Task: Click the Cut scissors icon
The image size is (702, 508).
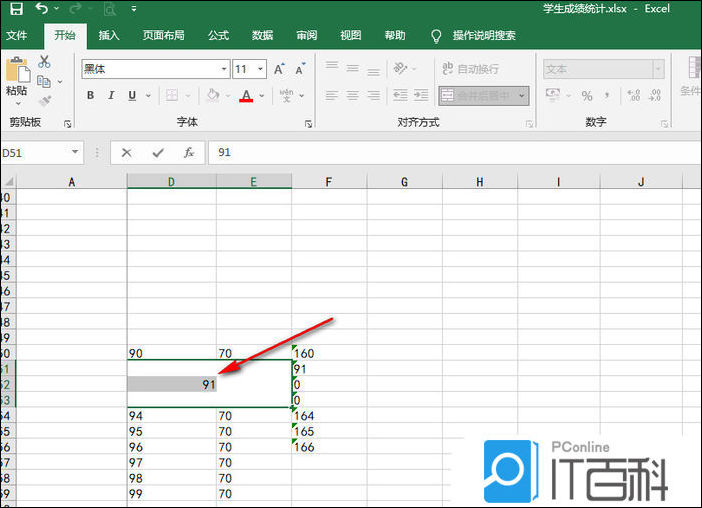Action: click(x=44, y=62)
